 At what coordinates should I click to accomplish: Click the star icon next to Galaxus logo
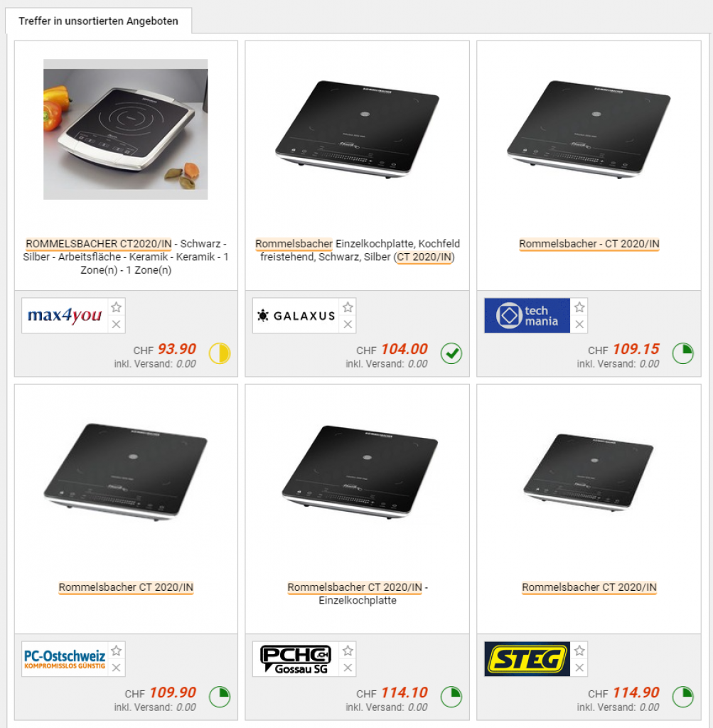348,307
